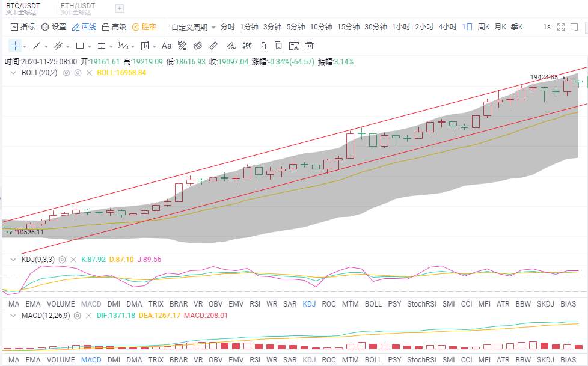
Task: Open the 高级 advanced button
Action: pyautogui.click(x=114, y=27)
